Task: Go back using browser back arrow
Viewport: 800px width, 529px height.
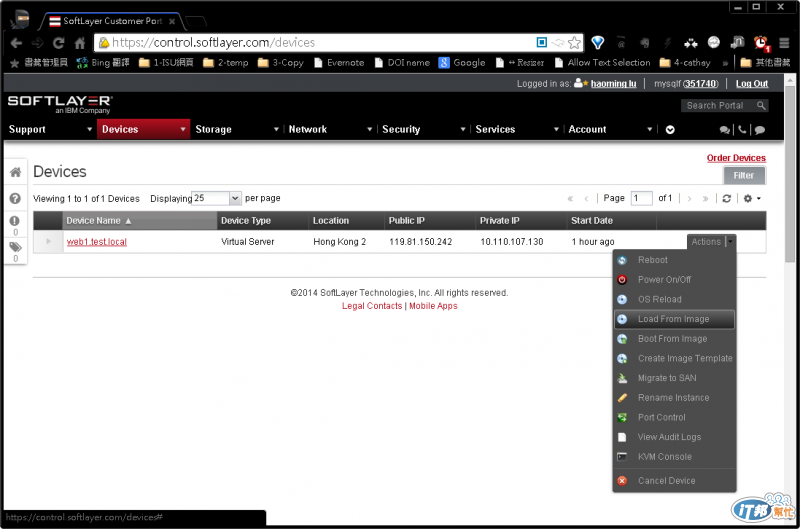Action: 16,43
